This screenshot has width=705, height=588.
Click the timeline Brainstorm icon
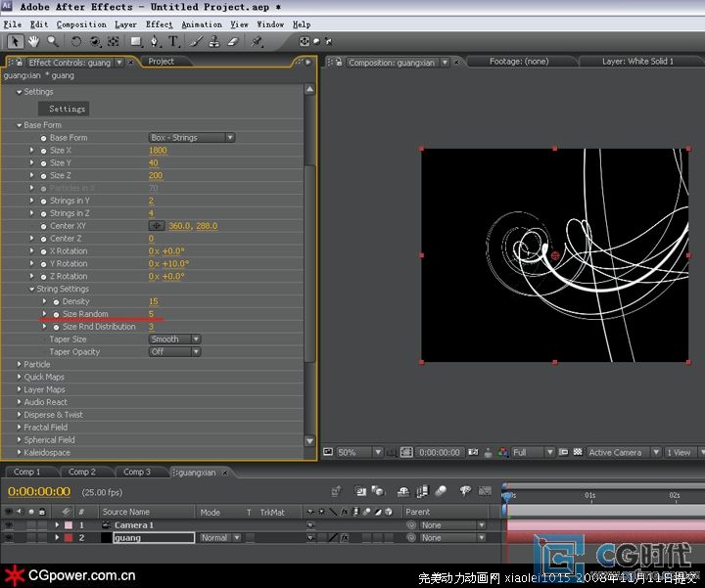(465, 491)
